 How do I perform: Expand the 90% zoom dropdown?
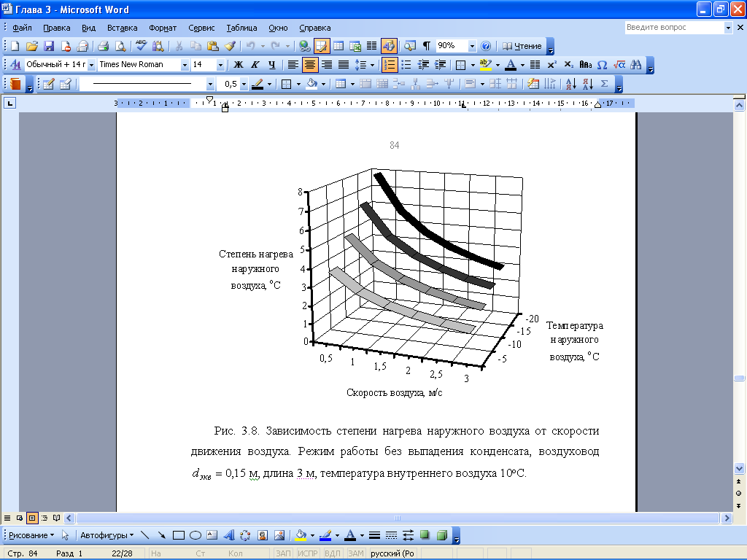click(472, 46)
